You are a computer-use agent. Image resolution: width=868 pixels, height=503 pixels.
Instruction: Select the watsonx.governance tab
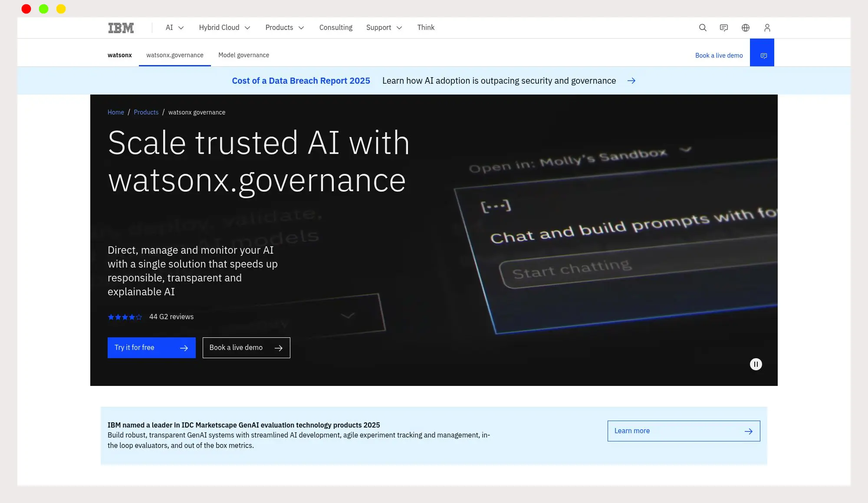coord(174,55)
